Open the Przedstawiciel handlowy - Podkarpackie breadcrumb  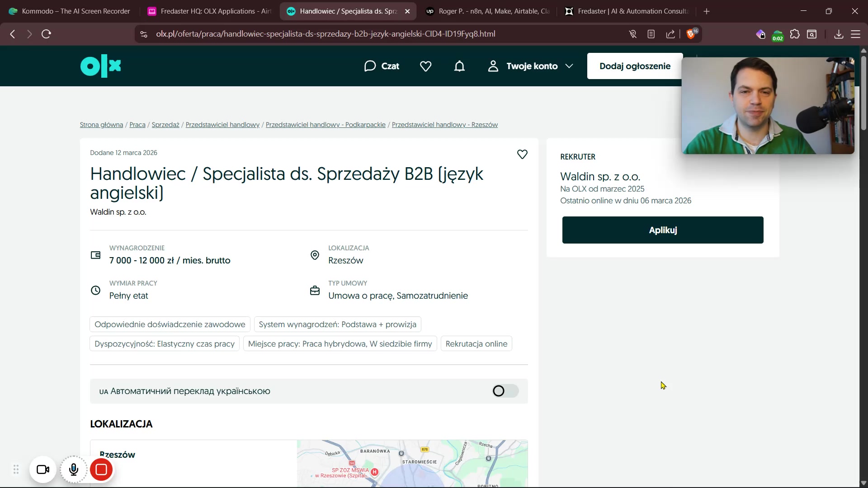coord(325,125)
